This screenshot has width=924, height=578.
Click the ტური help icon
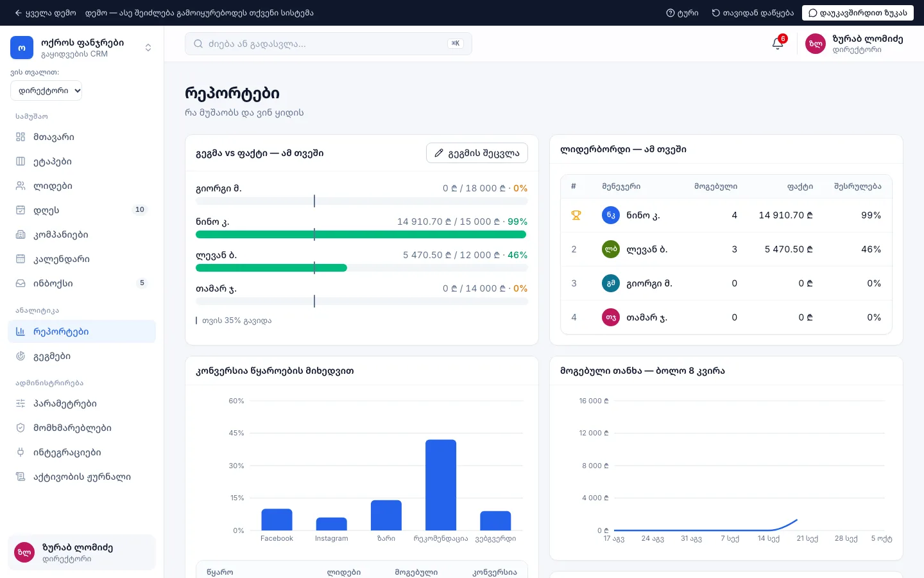click(670, 13)
